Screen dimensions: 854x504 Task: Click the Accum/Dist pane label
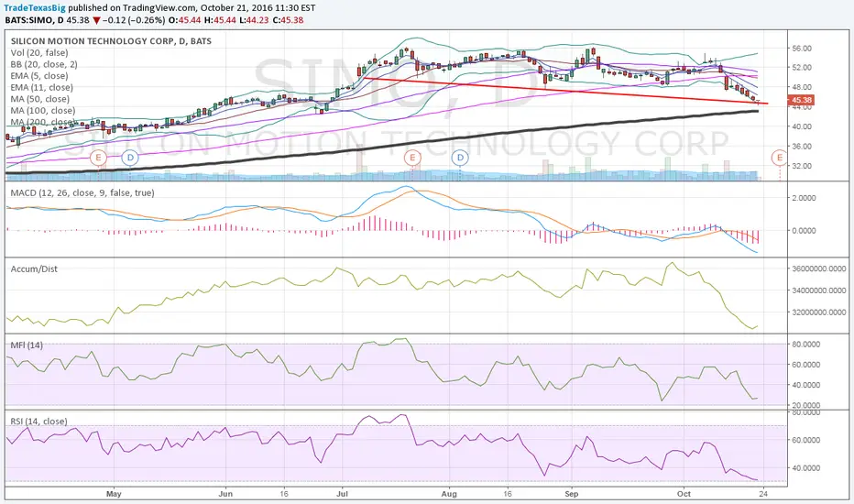(34, 268)
